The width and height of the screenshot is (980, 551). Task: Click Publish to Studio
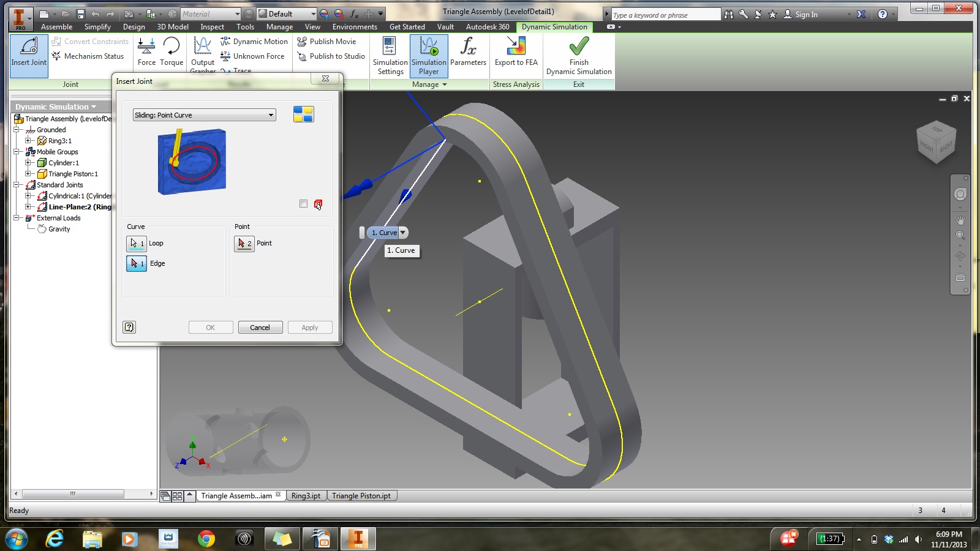coord(331,56)
